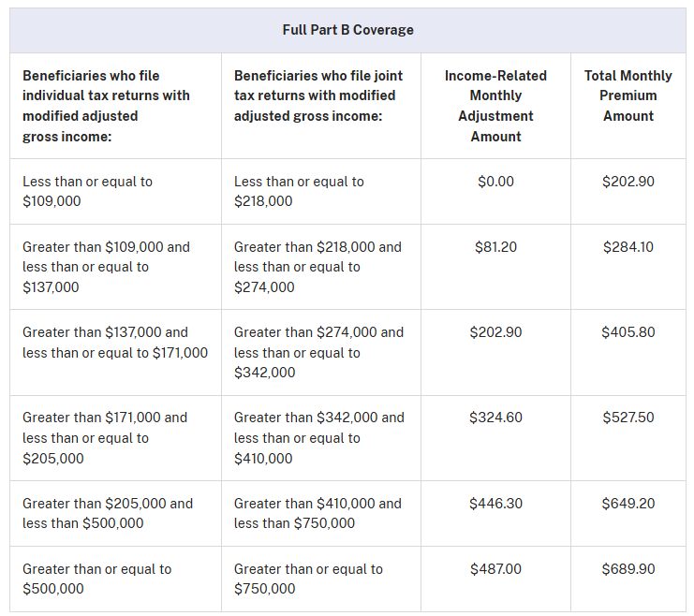
Task: Click the $405.80 total premium cell
Action: point(628,332)
